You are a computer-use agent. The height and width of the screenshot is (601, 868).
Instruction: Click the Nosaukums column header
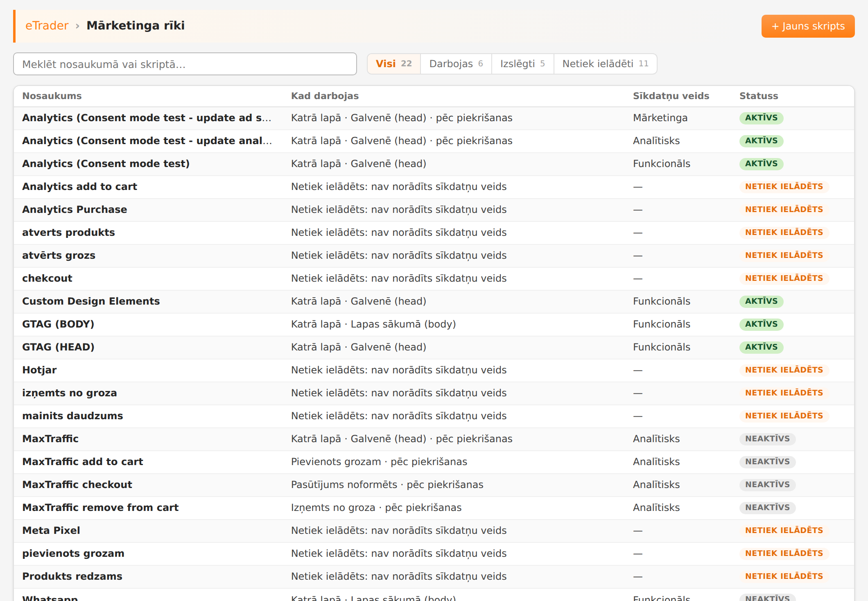click(52, 96)
